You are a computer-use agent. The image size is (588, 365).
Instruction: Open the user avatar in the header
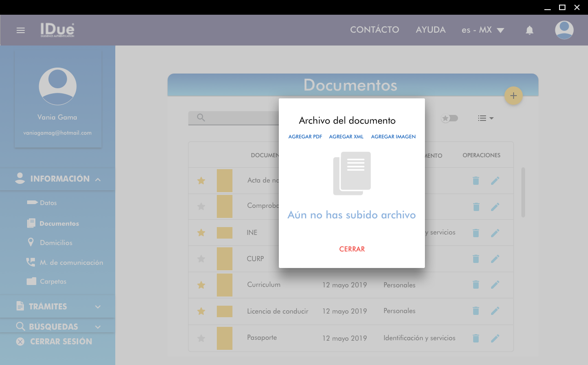tap(564, 30)
